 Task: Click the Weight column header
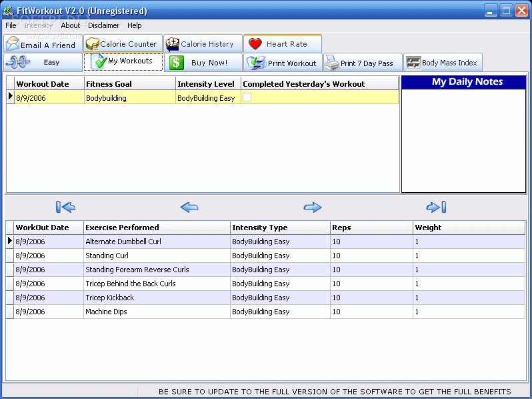click(469, 227)
